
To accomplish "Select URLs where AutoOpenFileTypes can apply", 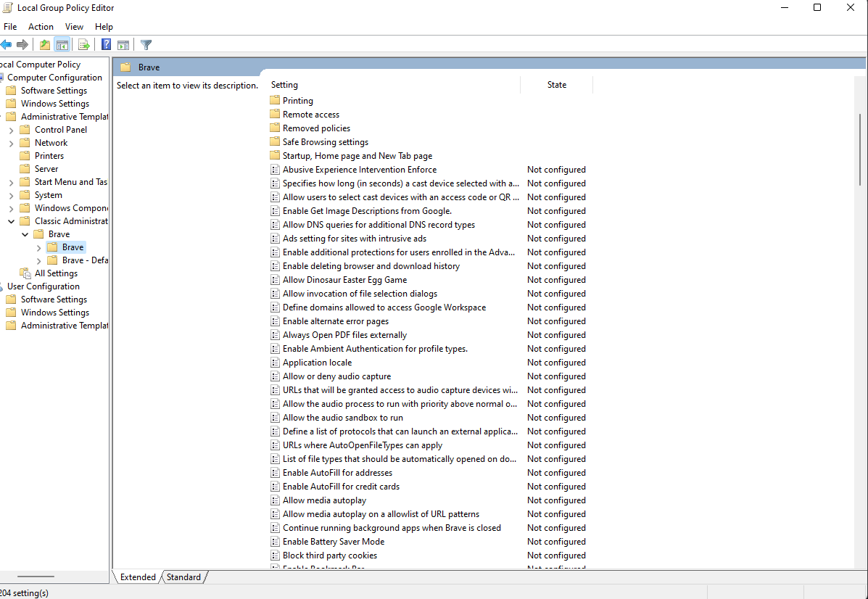I will pos(363,445).
